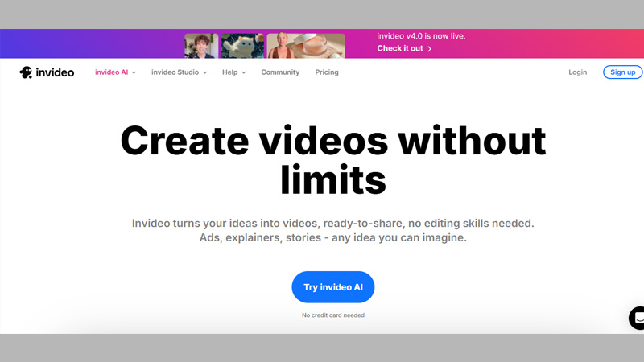Click the curly-haired man banner thumbnail
Image resolution: width=644 pixels, height=362 pixels.
(201, 46)
